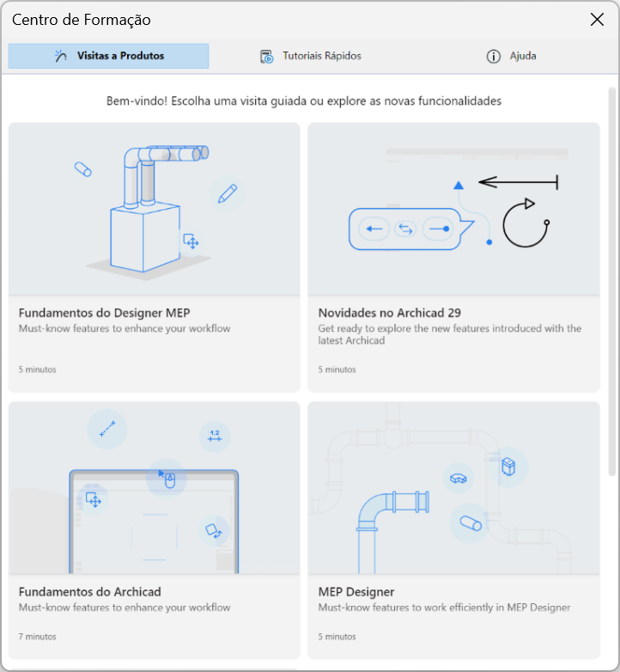The width and height of the screenshot is (620, 672).
Task: Click pencil icon in Fundamentos do Designer MEP image
Action: point(228,193)
